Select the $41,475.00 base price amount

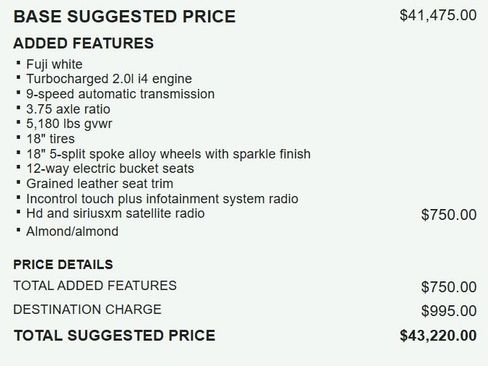pyautogui.click(x=438, y=15)
